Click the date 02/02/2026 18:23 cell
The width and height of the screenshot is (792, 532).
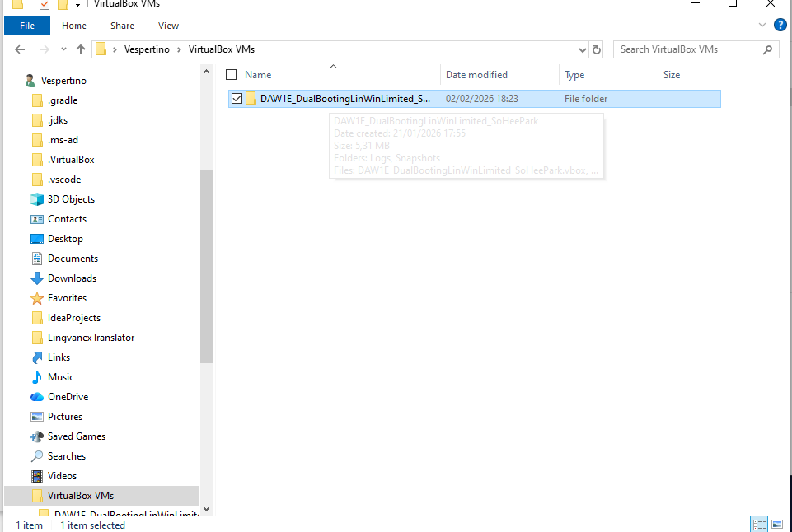(482, 99)
